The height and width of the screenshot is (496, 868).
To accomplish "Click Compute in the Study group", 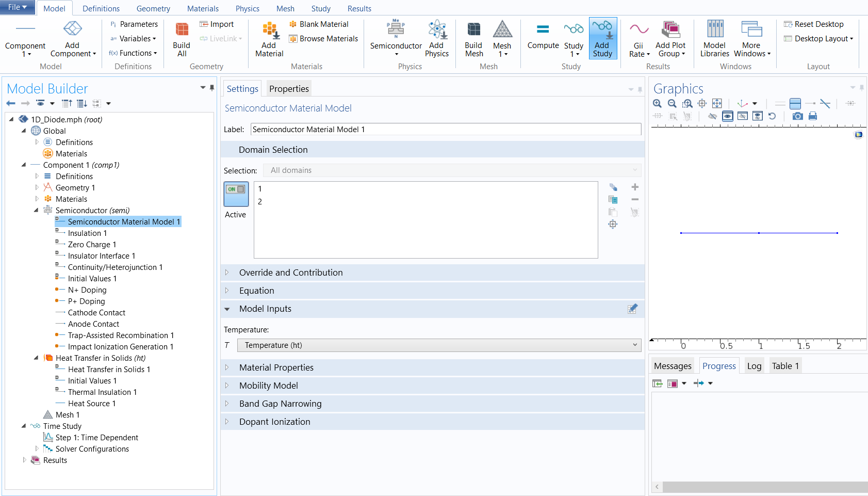I will click(543, 36).
